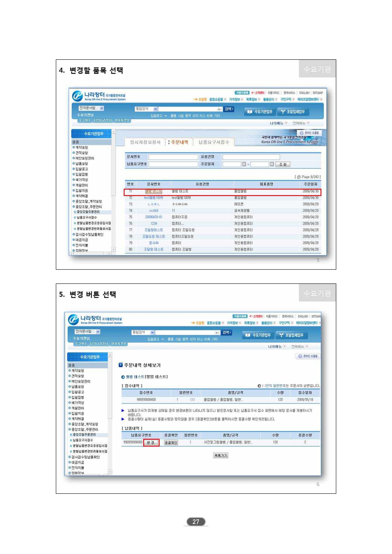
Task: Click 조달업체업무 icon button in step 4 screenshot
Action: click(293, 112)
